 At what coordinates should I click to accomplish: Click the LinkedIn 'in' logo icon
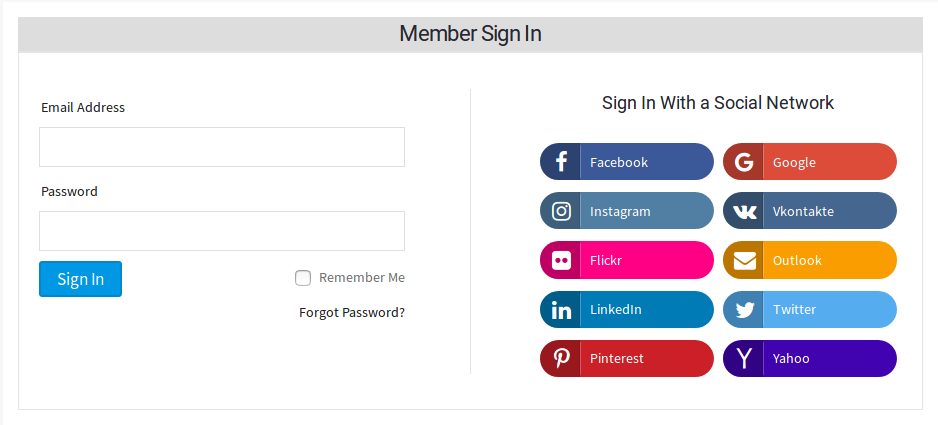561,310
